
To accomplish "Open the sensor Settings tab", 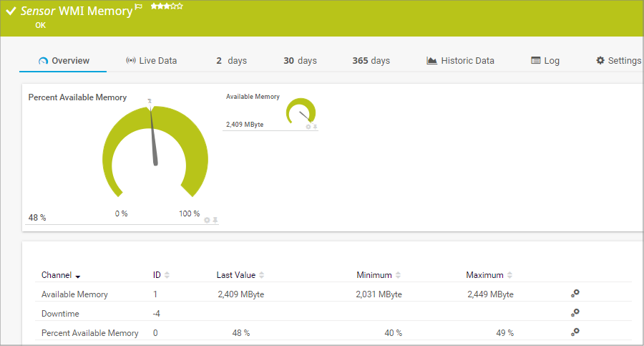I will tap(618, 61).
